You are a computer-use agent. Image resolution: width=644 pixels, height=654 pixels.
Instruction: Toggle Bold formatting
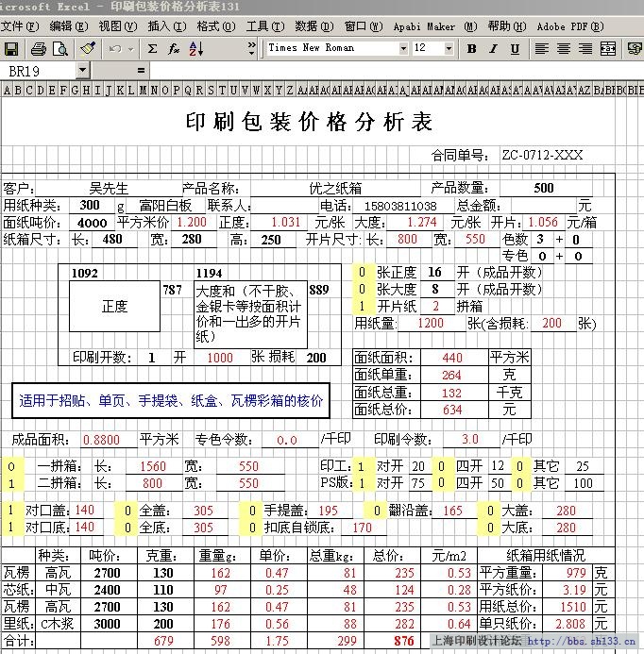pos(473,48)
